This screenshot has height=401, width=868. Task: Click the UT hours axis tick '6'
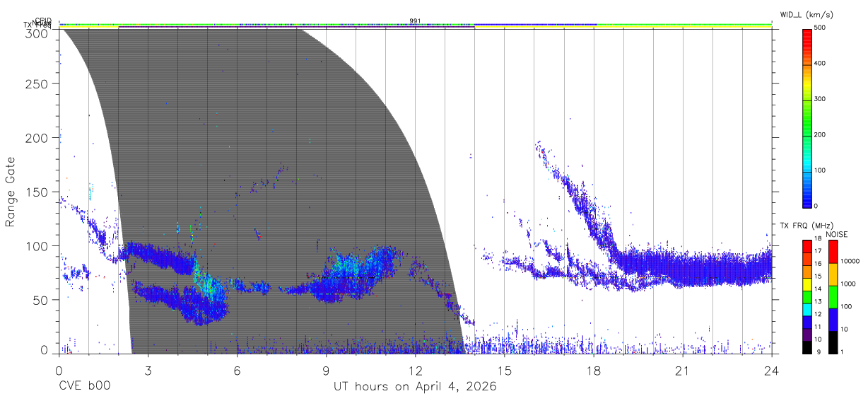click(237, 371)
